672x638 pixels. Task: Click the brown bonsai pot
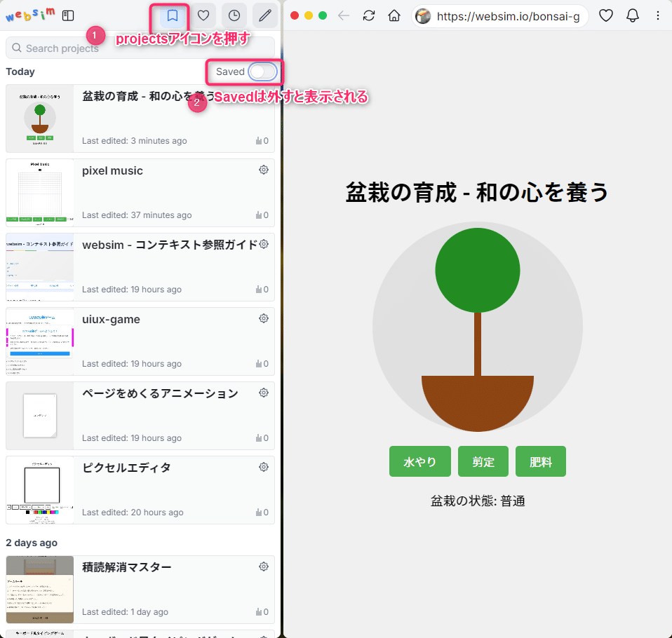478,402
